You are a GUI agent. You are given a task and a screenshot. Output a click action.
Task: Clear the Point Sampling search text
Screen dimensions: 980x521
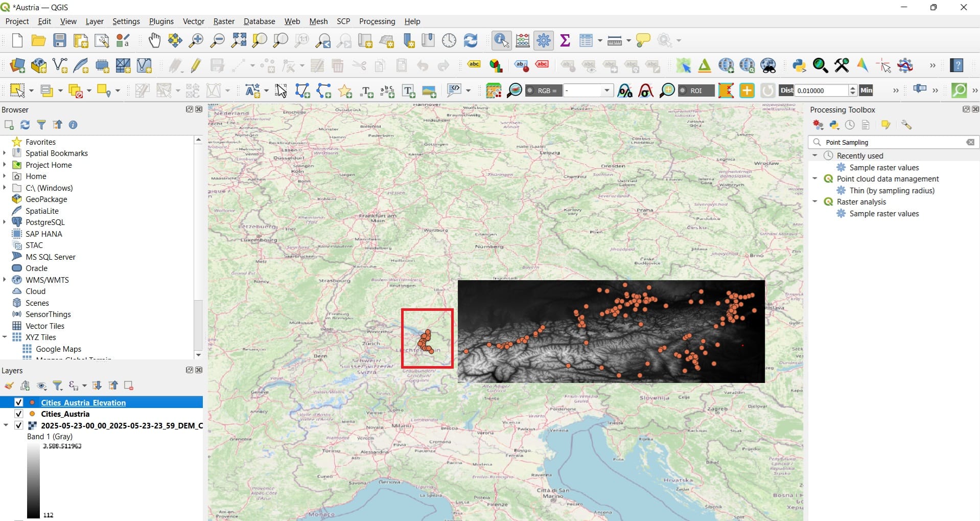970,142
